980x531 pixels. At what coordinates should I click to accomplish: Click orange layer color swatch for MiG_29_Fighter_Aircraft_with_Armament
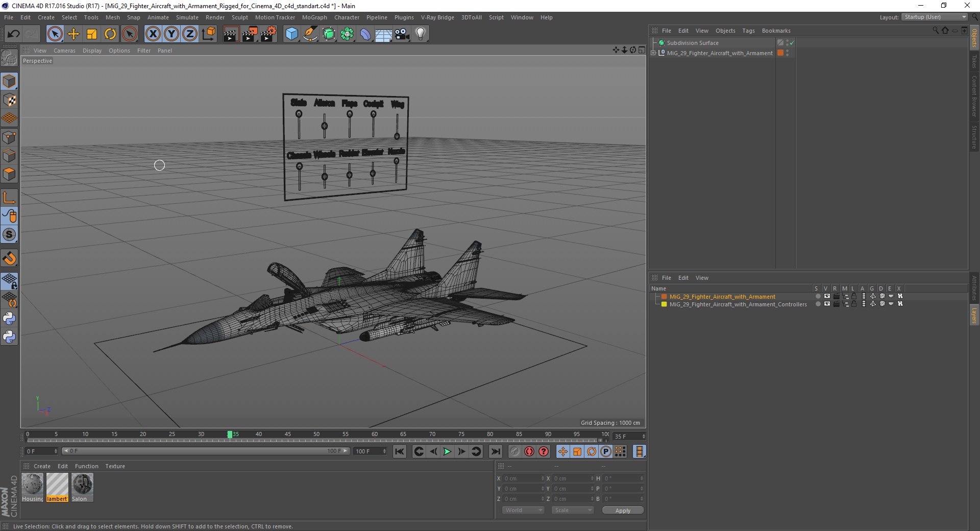664,297
